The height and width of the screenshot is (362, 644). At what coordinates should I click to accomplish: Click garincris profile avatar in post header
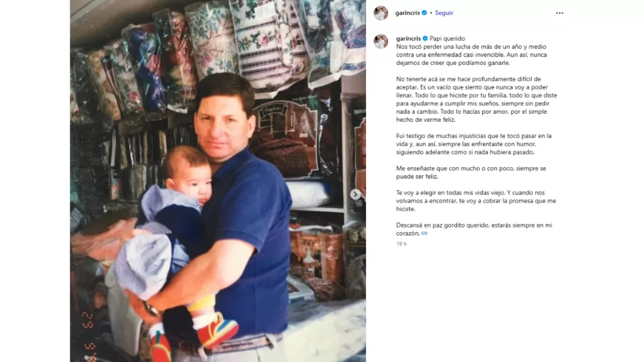click(380, 13)
